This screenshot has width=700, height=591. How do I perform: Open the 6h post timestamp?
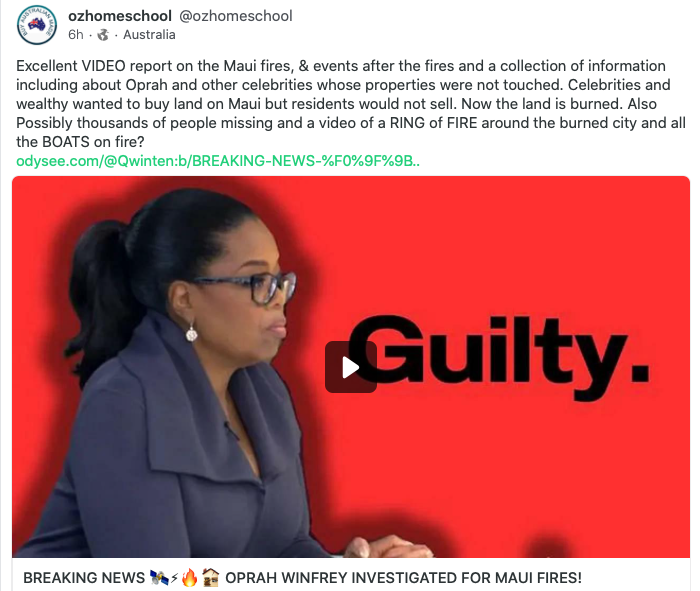75,35
